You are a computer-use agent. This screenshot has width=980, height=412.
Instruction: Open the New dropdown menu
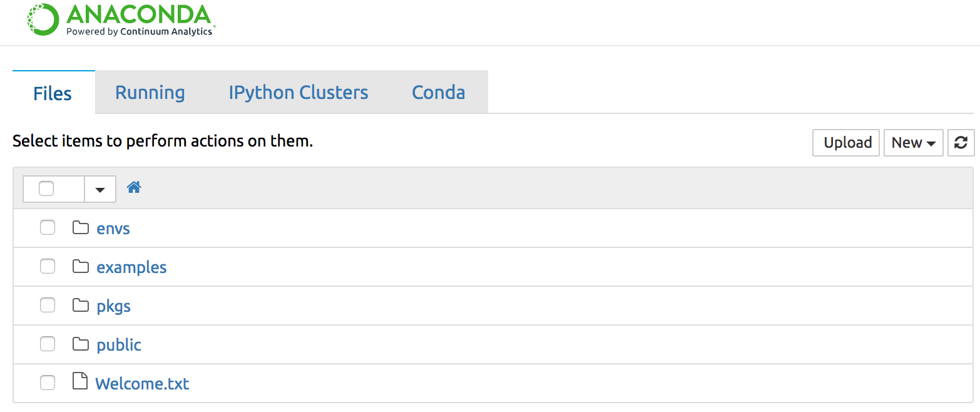913,143
